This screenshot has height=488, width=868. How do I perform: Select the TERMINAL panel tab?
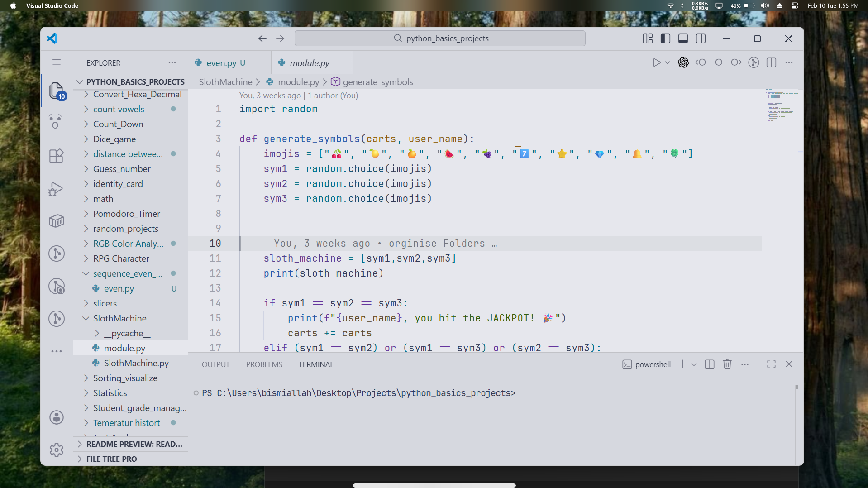[x=316, y=364]
